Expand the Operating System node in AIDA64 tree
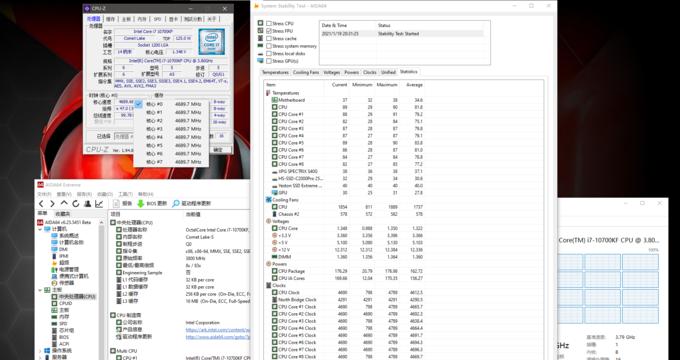The height and width of the screenshot is (360, 680). [40, 350]
